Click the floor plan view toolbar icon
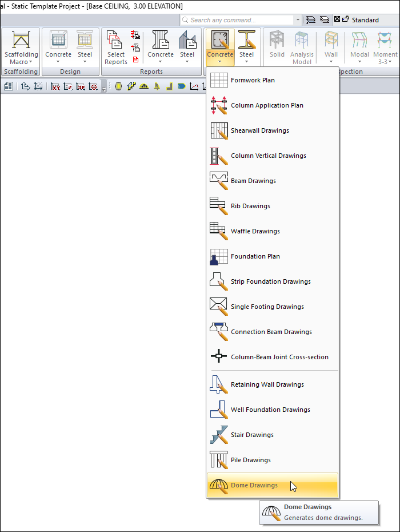The width and height of the screenshot is (400, 532). (9, 86)
